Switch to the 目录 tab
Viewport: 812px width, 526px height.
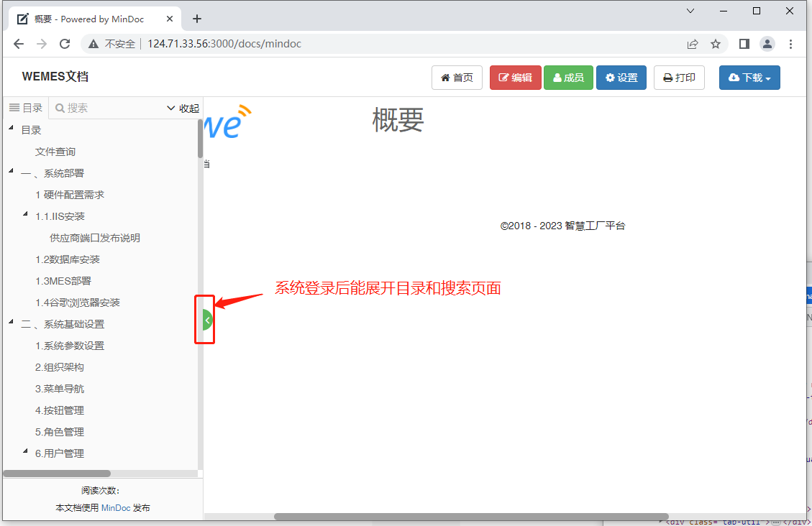26,108
